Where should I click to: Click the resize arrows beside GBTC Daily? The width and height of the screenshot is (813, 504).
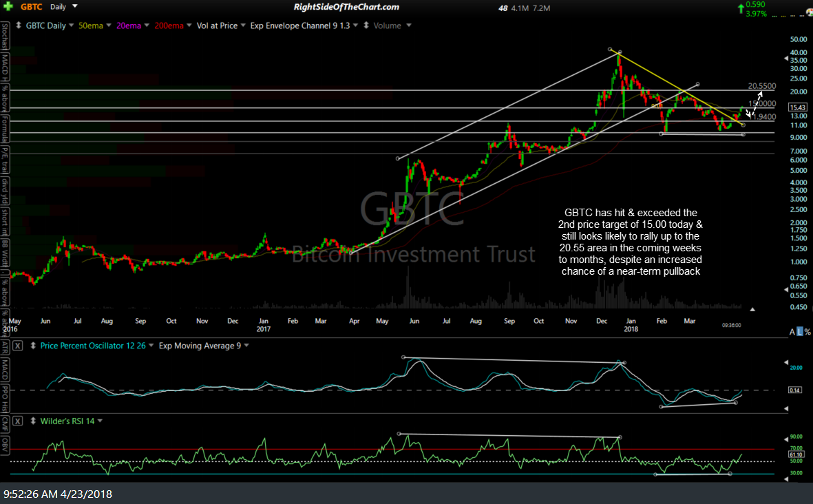(x=19, y=25)
